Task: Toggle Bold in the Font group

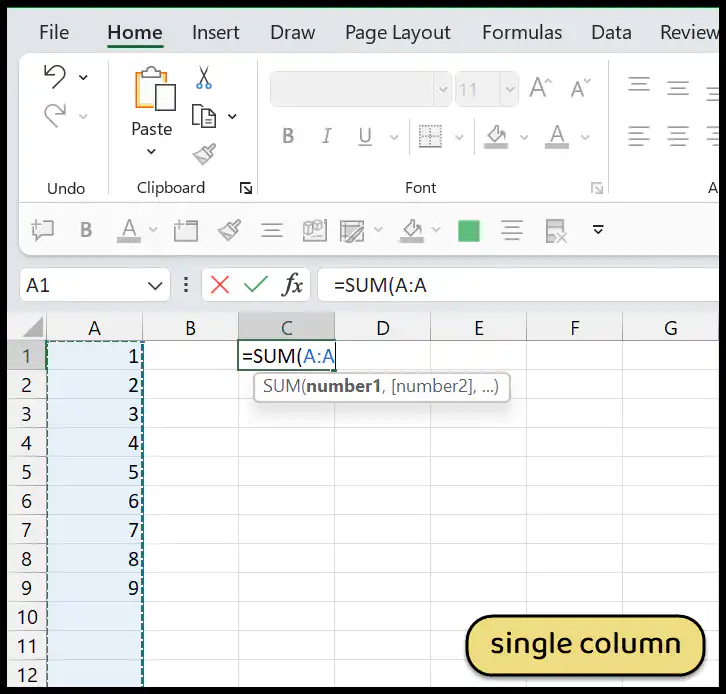Action: 288,136
